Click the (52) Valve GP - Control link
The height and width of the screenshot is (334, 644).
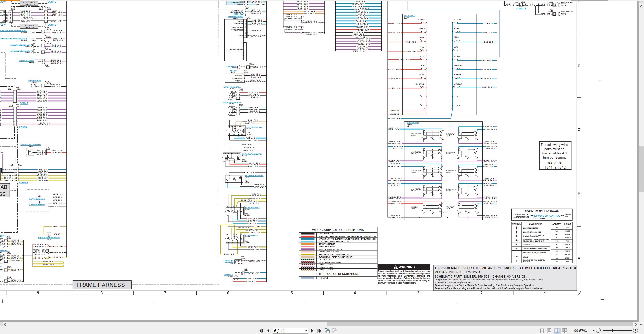pos(546,216)
